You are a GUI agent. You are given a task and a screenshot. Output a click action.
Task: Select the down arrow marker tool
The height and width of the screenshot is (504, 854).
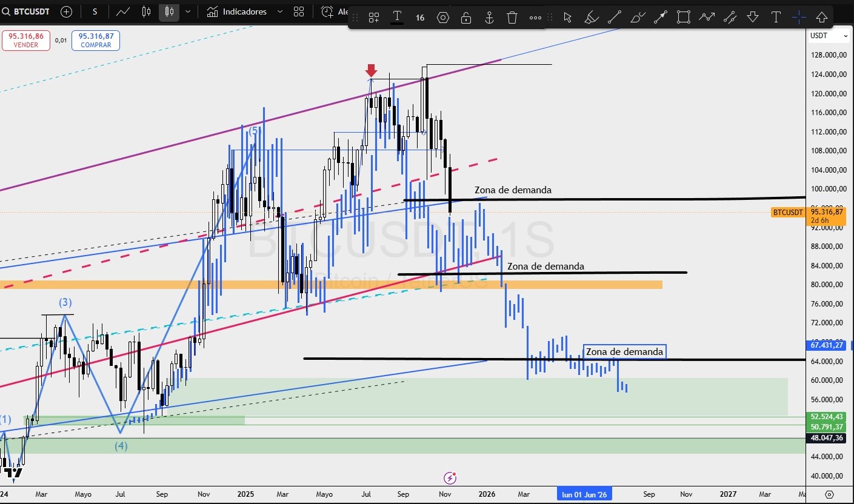[753, 17]
